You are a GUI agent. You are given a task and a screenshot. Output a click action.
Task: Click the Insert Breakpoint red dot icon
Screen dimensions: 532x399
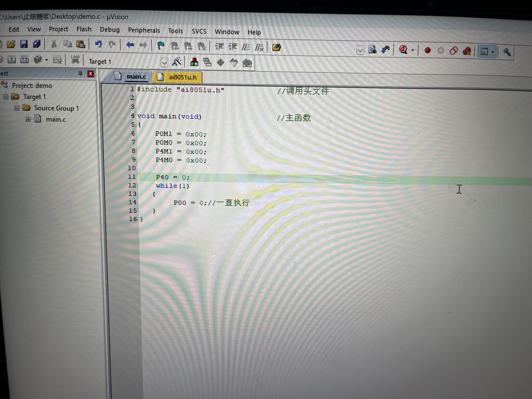click(x=427, y=50)
